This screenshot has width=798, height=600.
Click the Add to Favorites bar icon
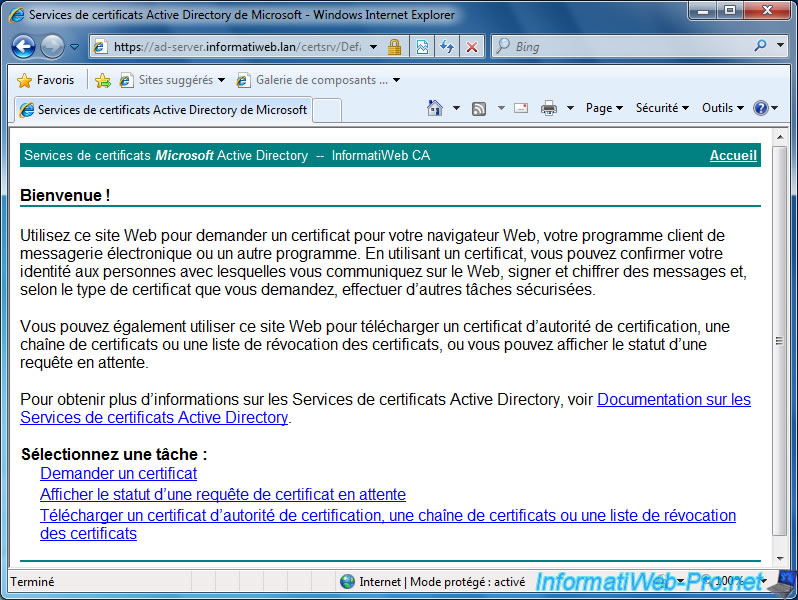coord(102,80)
